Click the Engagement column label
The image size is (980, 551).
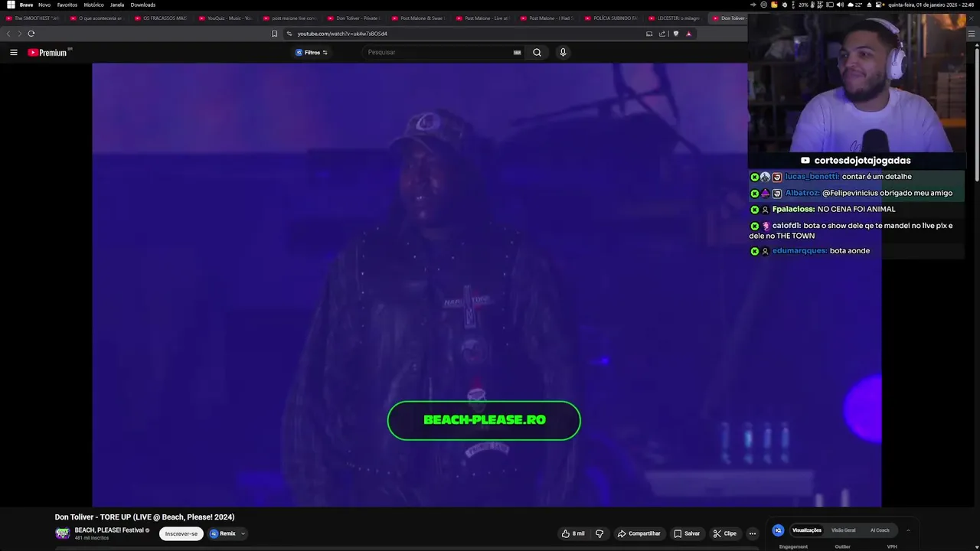click(793, 546)
